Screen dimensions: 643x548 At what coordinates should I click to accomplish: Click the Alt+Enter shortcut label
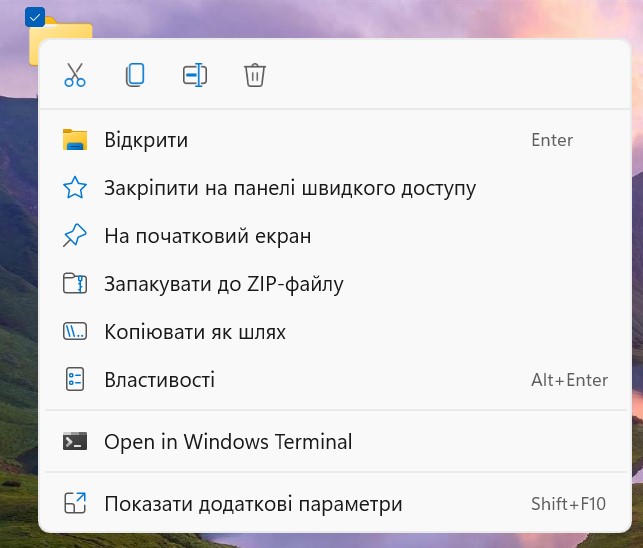click(570, 380)
